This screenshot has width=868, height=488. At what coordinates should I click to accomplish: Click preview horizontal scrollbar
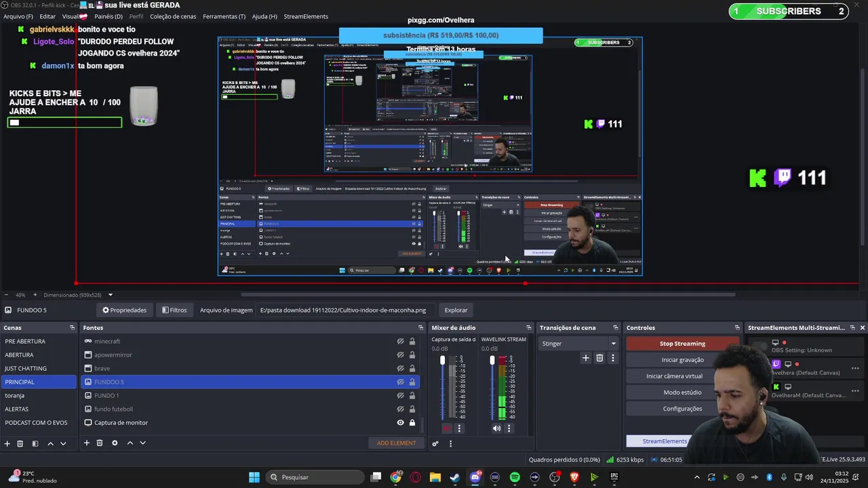tap(488, 295)
